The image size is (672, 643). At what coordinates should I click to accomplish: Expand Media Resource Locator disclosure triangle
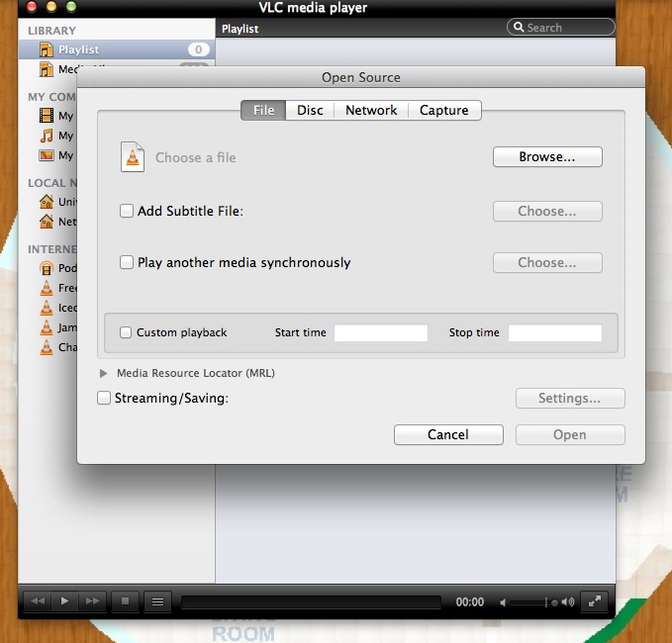pos(103,373)
